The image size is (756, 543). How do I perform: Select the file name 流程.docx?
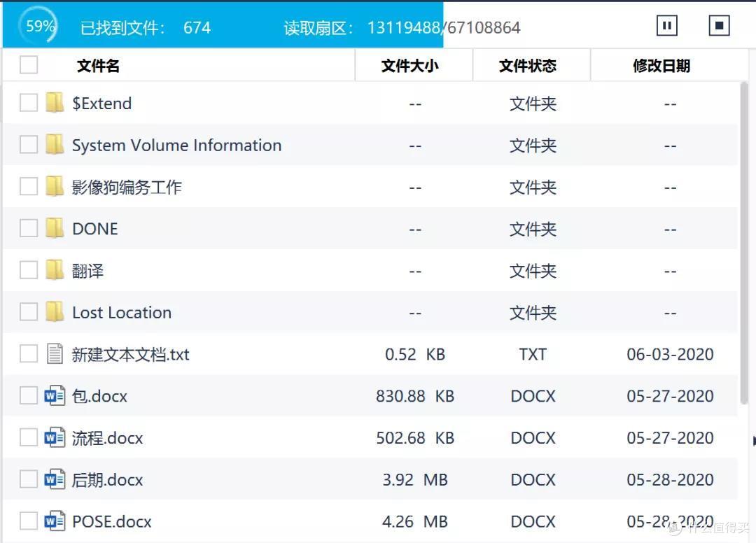108,438
